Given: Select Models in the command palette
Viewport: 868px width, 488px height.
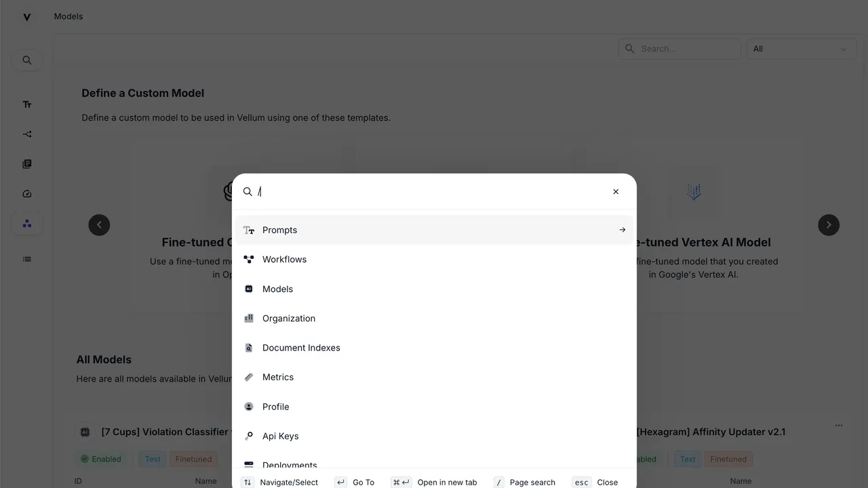Looking at the screenshot, I should 434,289.
